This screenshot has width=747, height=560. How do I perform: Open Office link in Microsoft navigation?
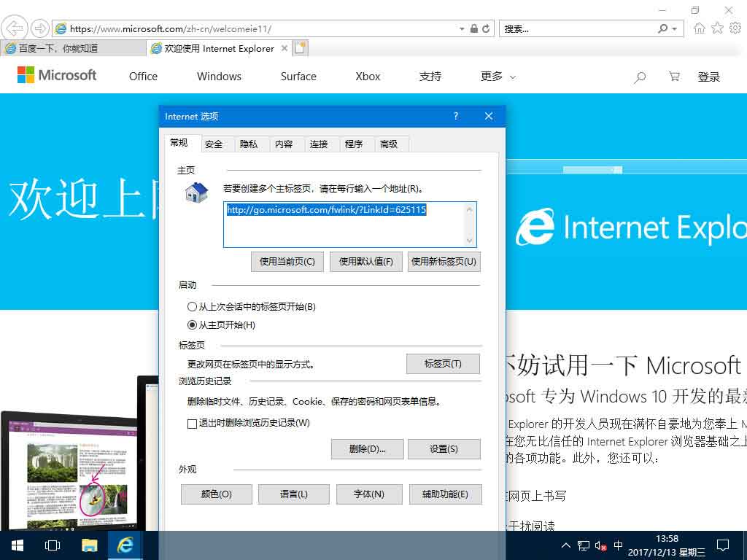point(143,76)
